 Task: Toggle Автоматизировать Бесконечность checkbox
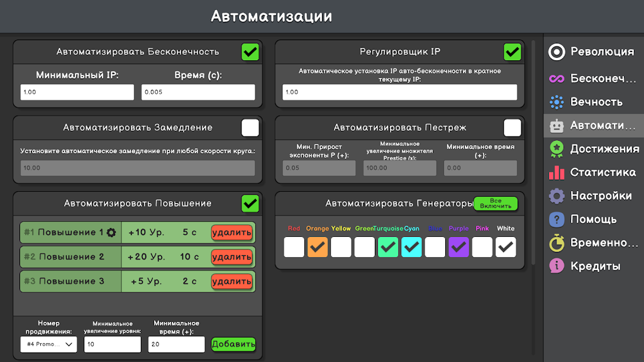pos(250,52)
